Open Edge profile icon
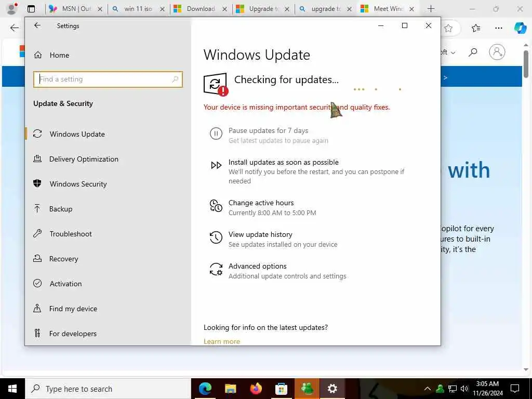The height and width of the screenshot is (399, 532). 12,8
